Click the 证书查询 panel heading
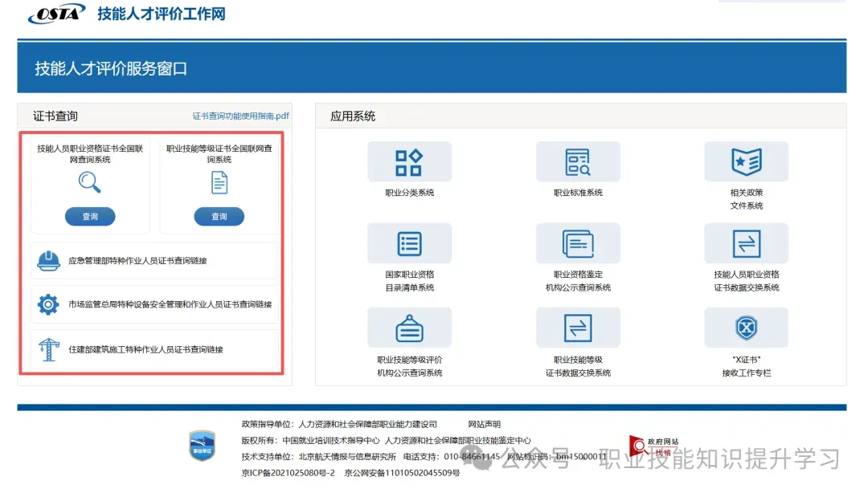Screen dimensions: 868x493 pyautogui.click(x=55, y=116)
